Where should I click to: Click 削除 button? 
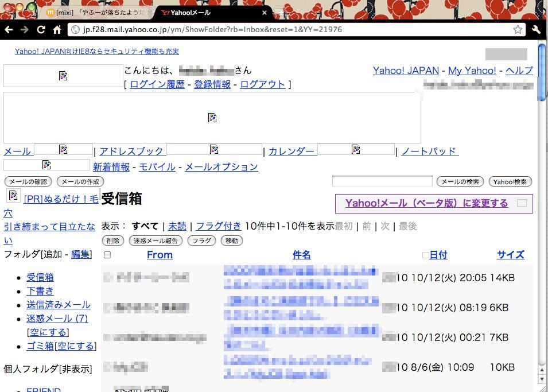point(113,241)
